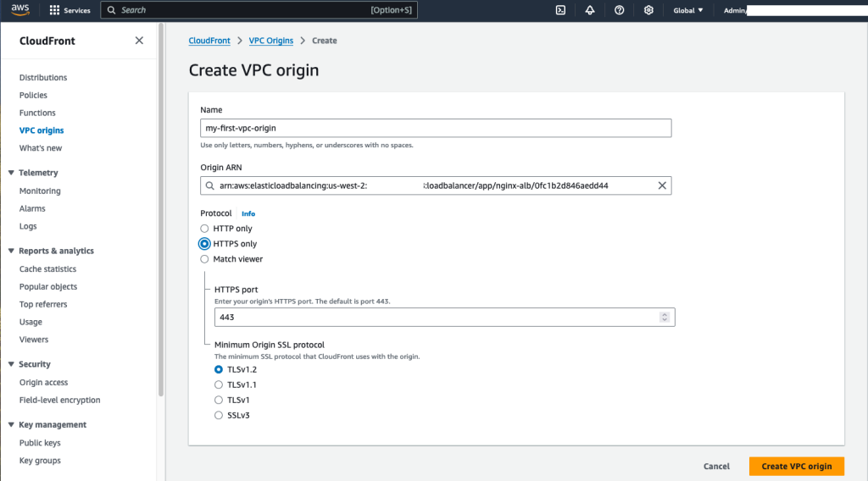Open Monitoring under Telemetry

pos(40,191)
